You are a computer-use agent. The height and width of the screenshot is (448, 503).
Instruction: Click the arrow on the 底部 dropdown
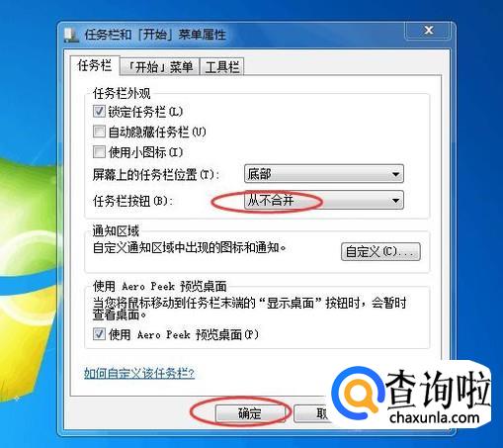[395, 174]
